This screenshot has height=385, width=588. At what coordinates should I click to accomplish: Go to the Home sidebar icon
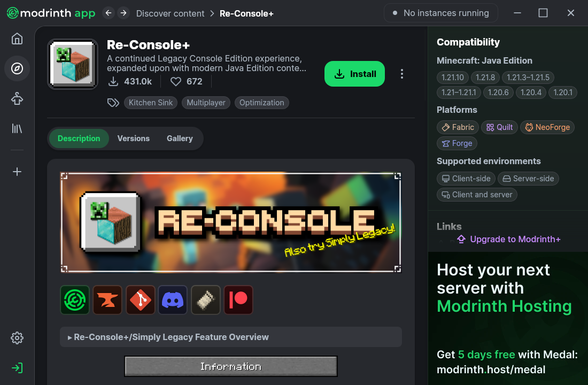pos(17,38)
